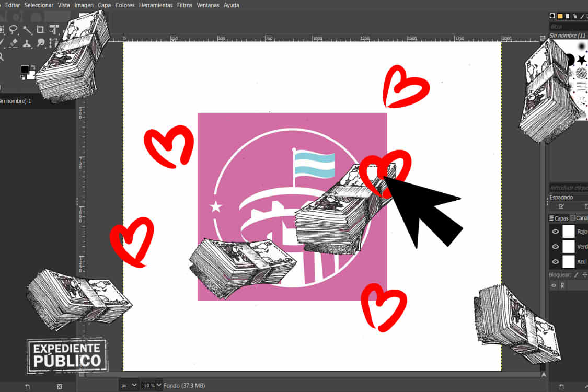Select the Paths tool
The image size is (588, 392).
point(53,43)
